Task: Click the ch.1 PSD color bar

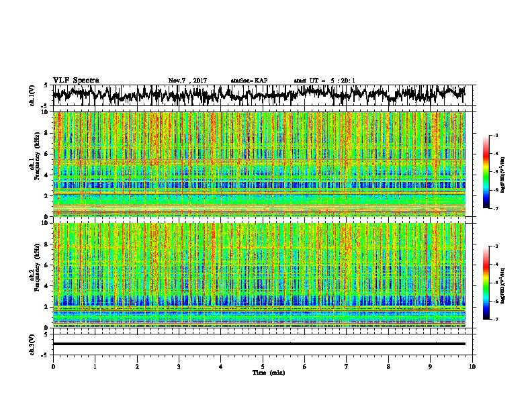Action: pos(486,172)
